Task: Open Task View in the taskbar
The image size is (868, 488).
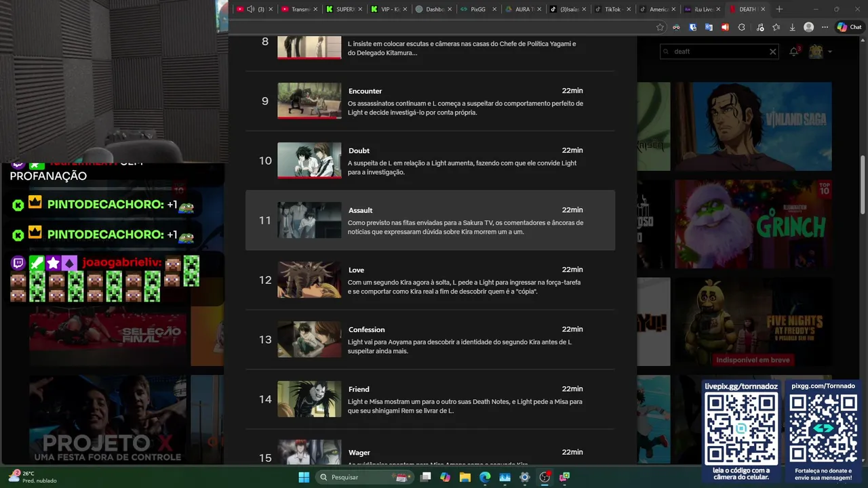Action: coord(425,477)
